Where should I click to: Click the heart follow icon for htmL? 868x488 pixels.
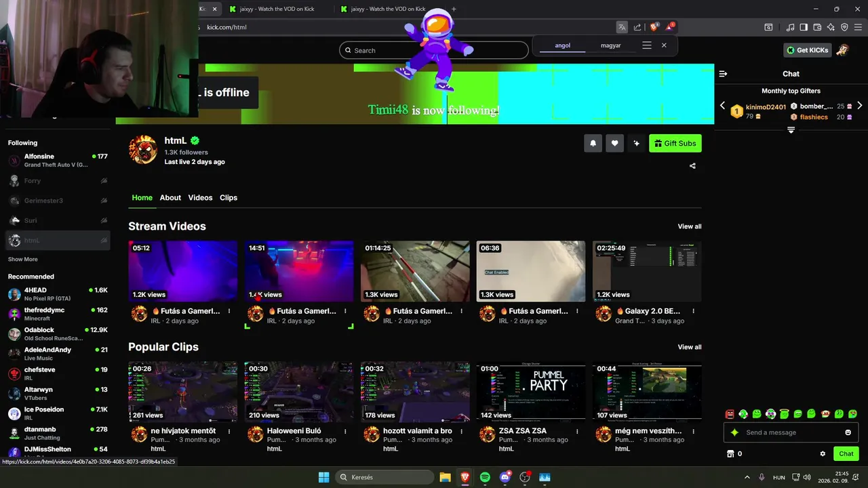click(614, 143)
